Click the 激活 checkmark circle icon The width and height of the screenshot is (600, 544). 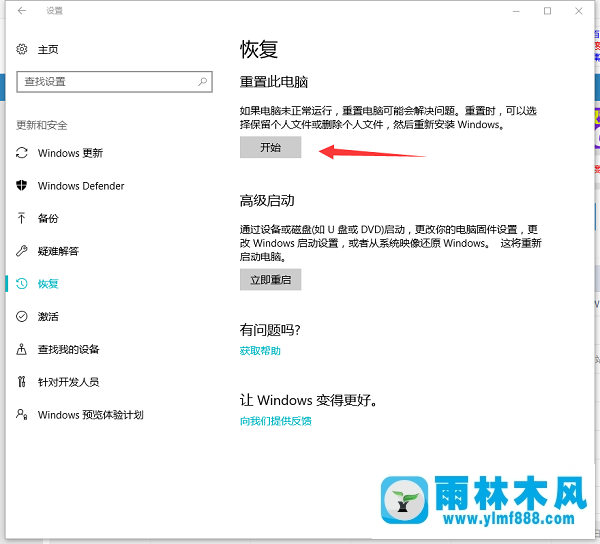(22, 316)
